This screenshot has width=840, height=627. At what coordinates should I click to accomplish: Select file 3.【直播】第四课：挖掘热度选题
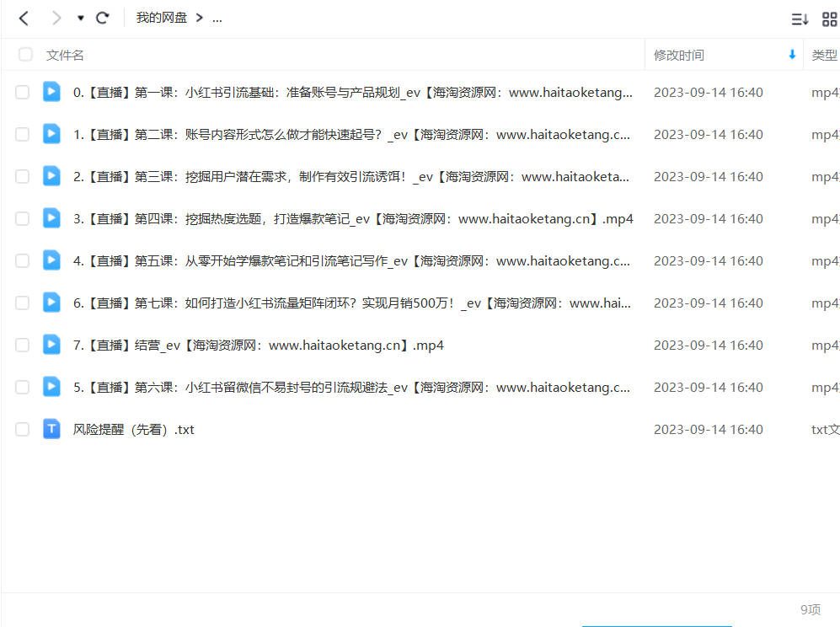(x=353, y=218)
